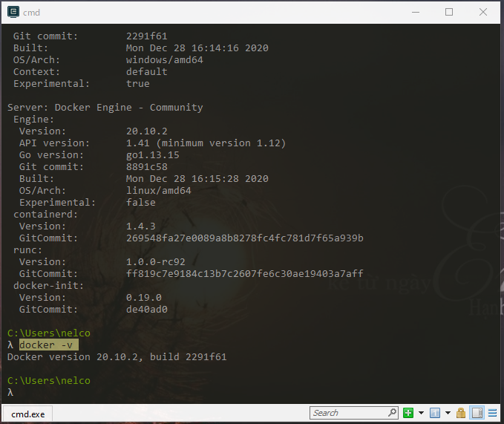Click the last empty lambda prompt line

coord(10,393)
